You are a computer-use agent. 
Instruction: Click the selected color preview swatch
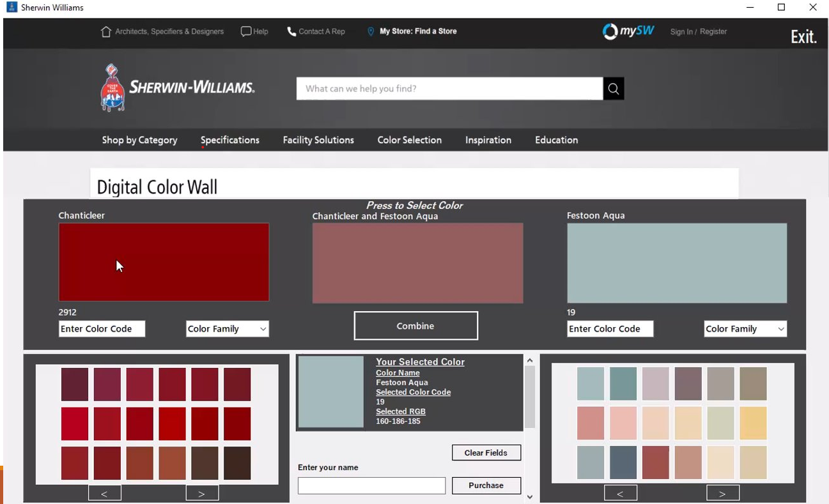pos(331,392)
